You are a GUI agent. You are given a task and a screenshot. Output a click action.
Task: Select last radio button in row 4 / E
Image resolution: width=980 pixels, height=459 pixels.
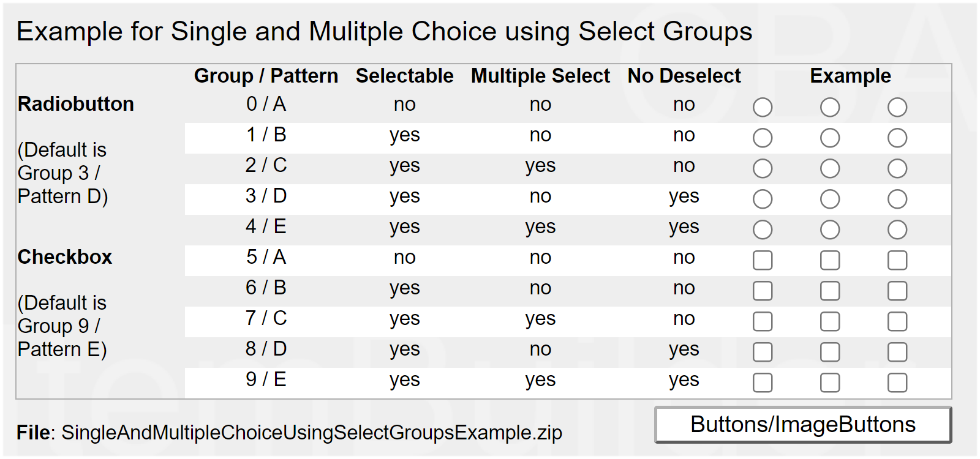click(x=897, y=230)
